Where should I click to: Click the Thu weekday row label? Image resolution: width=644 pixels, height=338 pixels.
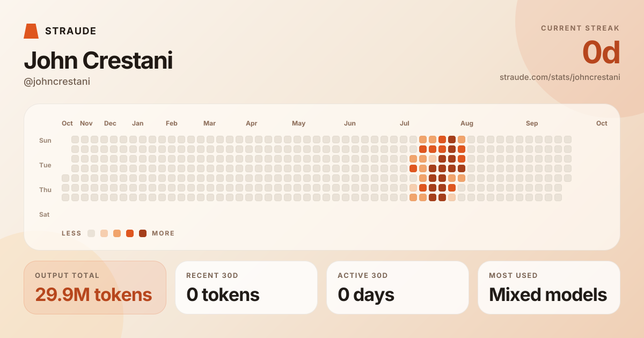point(45,190)
